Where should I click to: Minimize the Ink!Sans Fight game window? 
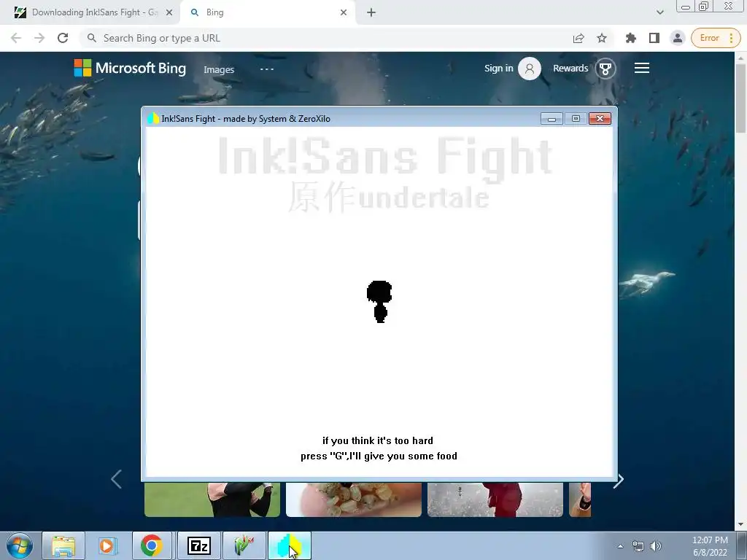[551, 119]
